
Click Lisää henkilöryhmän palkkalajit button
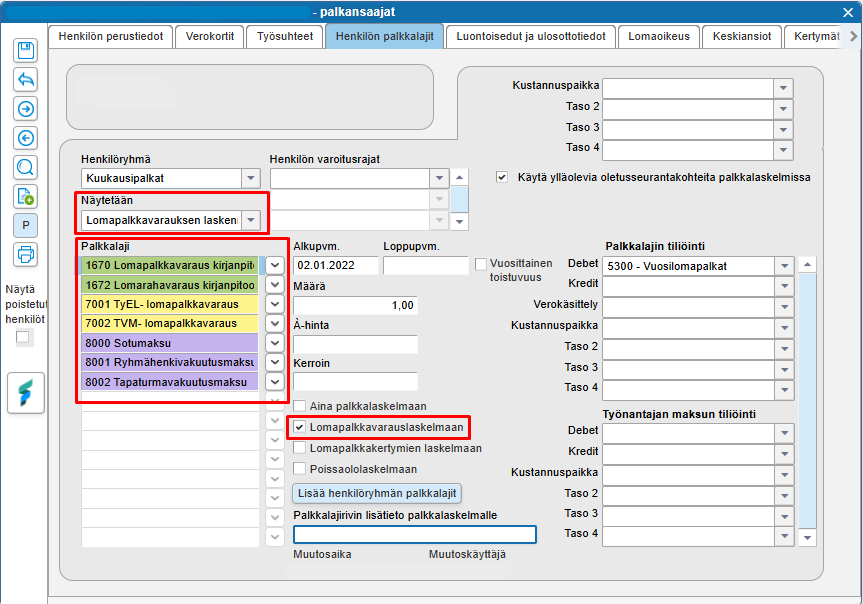[377, 493]
